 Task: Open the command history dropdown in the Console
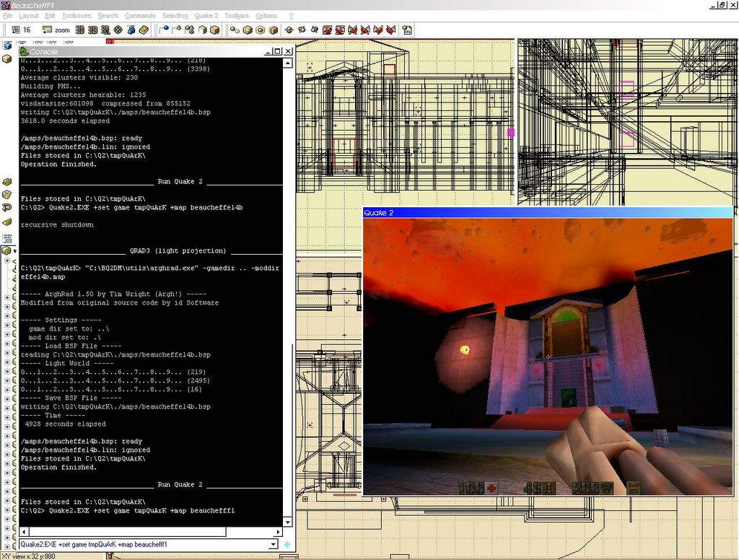click(x=274, y=544)
